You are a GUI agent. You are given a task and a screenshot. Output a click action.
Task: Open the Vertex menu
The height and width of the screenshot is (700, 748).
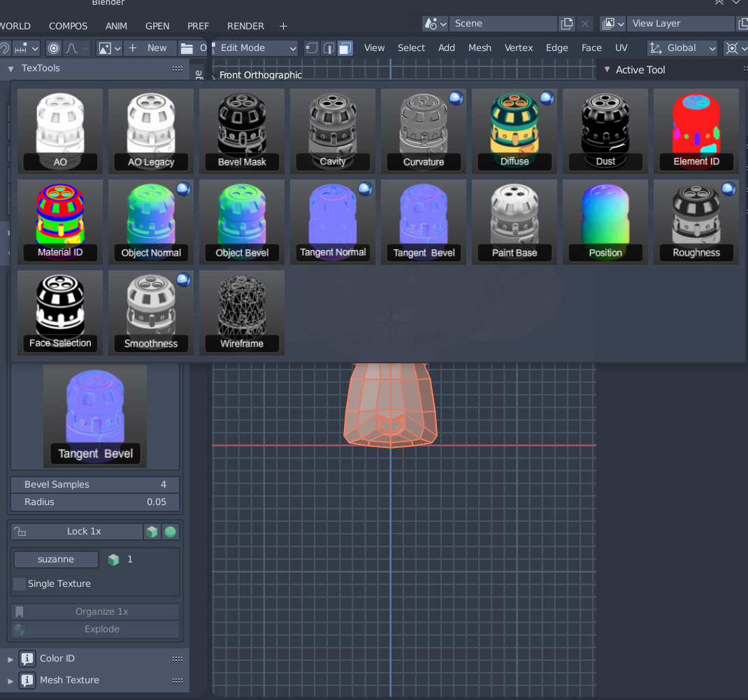click(519, 48)
